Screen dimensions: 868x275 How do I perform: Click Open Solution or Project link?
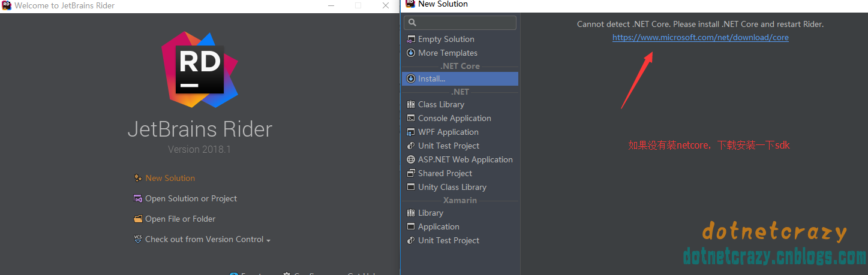pos(191,198)
